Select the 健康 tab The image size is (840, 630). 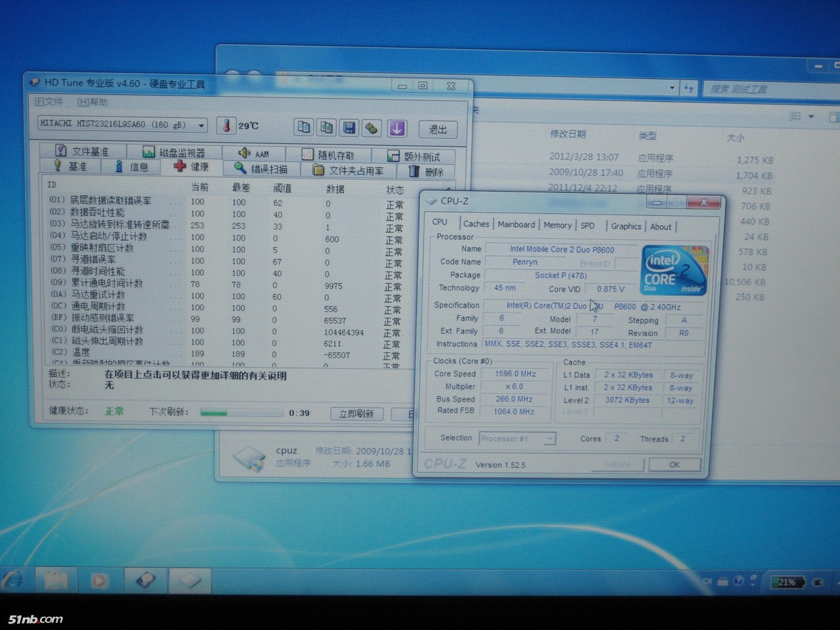coord(192,167)
